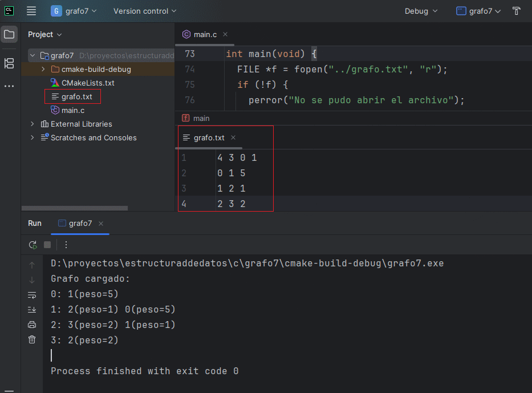The image size is (532, 393).
Task: Select the grafo7 tab in Run panel
Action: 80,224
